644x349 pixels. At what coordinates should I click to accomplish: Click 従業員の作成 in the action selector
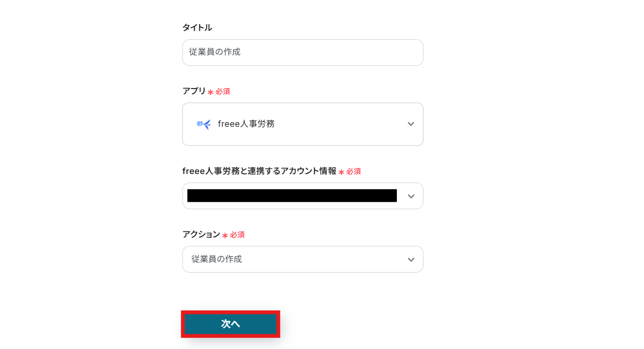coord(217,259)
